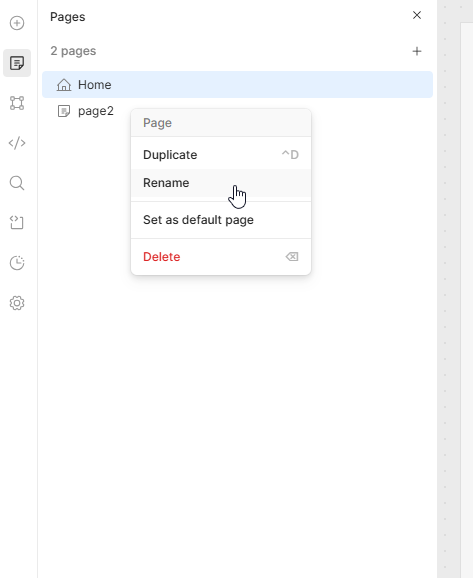
Task: Open the bracketed file sidebar icon
Action: 17,223
